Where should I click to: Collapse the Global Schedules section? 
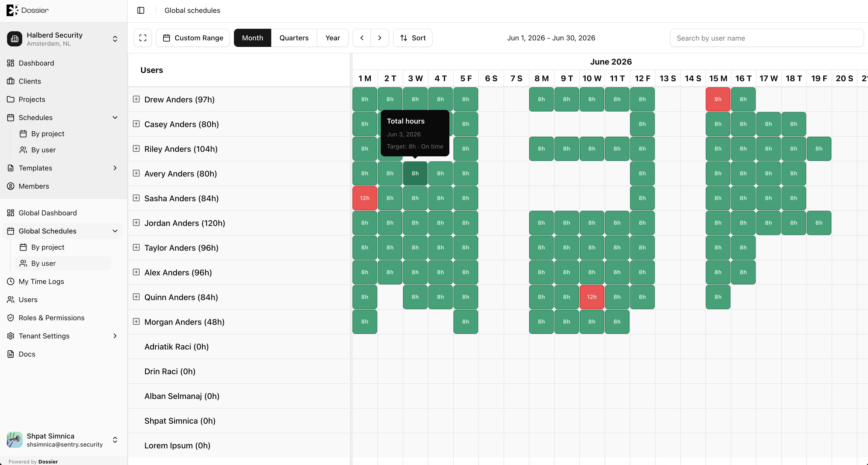115,231
